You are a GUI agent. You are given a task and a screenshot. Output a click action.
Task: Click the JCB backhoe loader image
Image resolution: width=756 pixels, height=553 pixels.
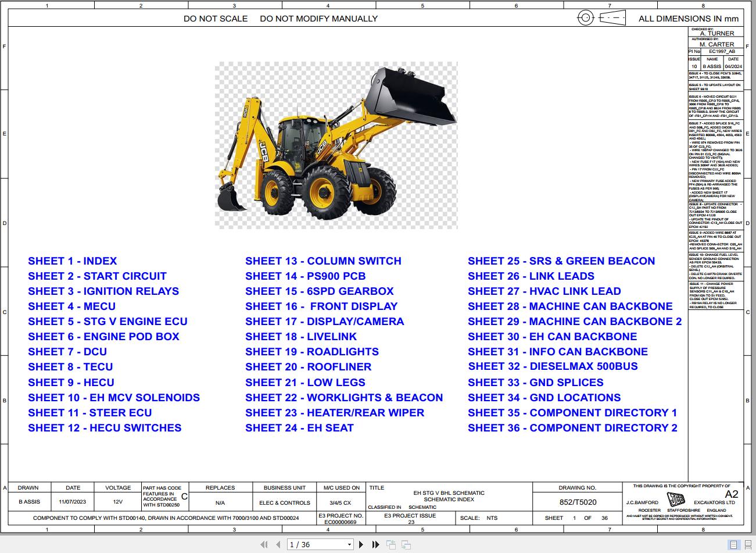coord(336,145)
